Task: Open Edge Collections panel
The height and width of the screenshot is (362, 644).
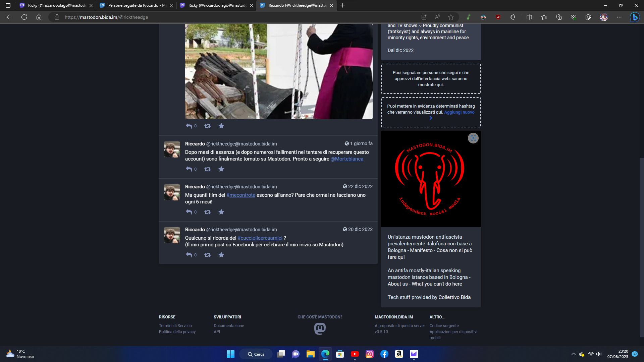Action: click(x=559, y=17)
